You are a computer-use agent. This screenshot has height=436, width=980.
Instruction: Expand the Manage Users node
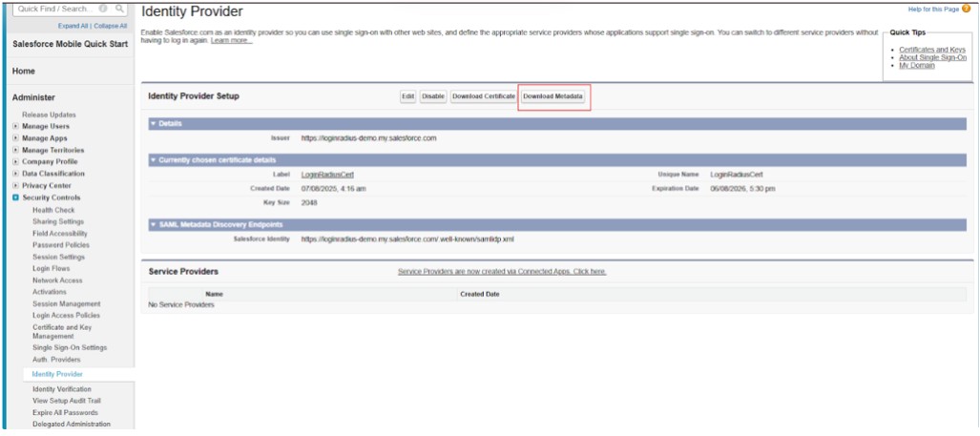[15, 126]
